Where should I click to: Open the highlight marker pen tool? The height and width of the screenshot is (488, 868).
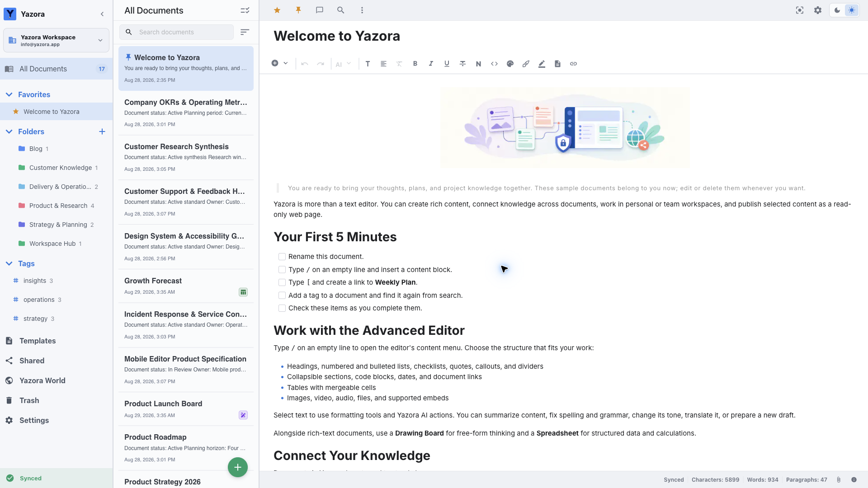[x=542, y=64]
